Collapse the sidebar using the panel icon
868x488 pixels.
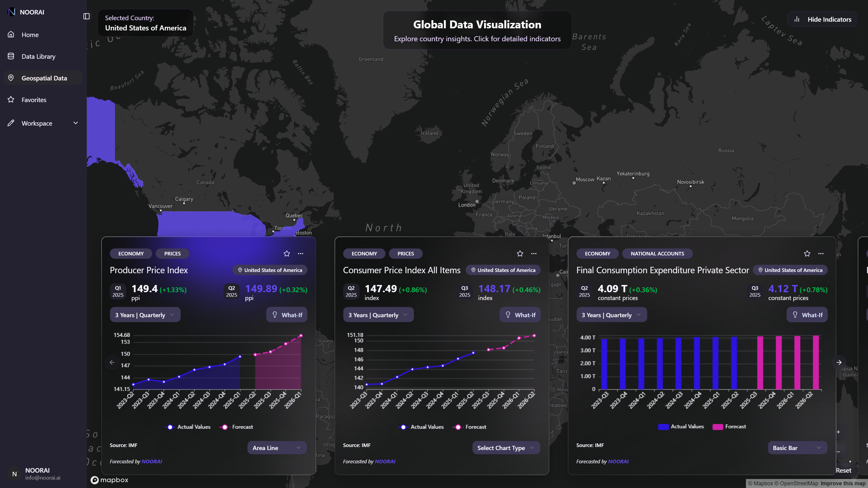click(86, 16)
